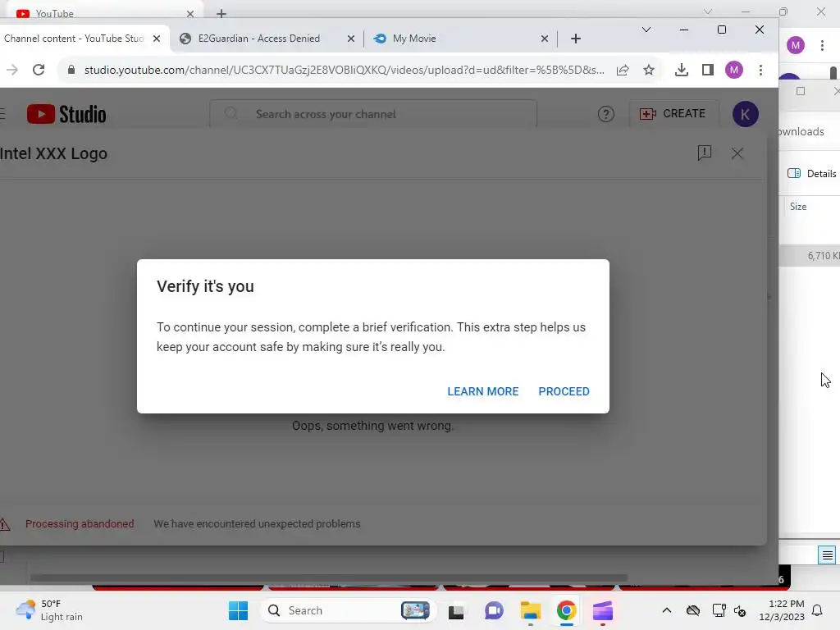This screenshot has width=840, height=630.
Task: Click the Search across your channel field
Action: coord(373,114)
